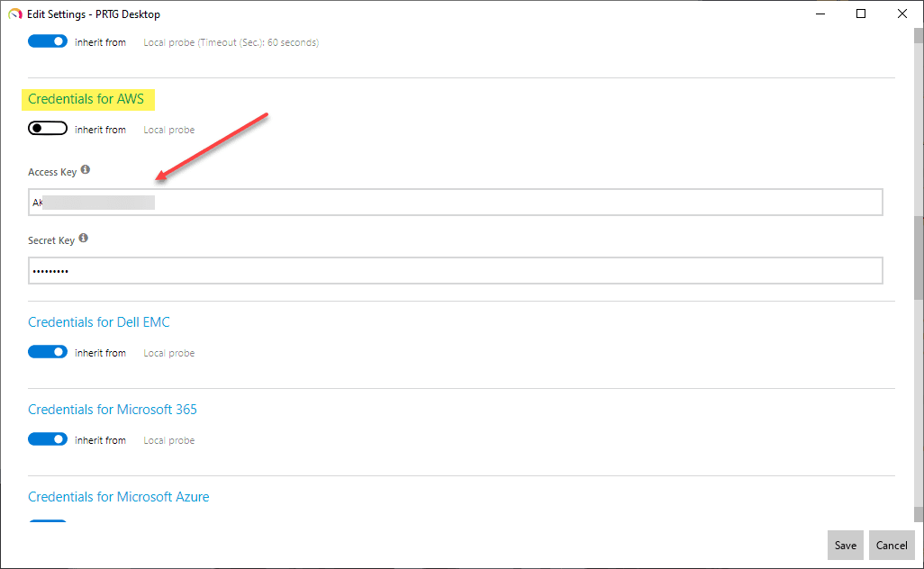
Task: Click the Cancel button
Action: (x=892, y=545)
